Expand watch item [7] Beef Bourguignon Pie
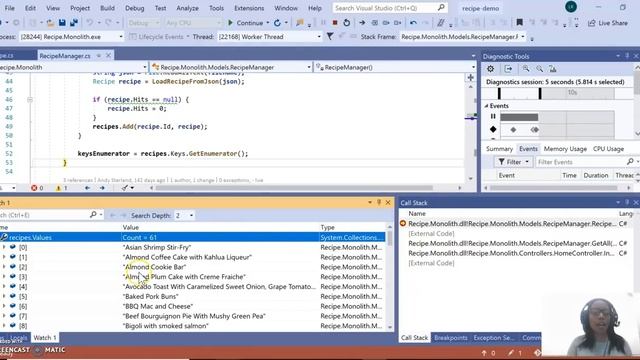640x360 pixels. click(x=4, y=316)
